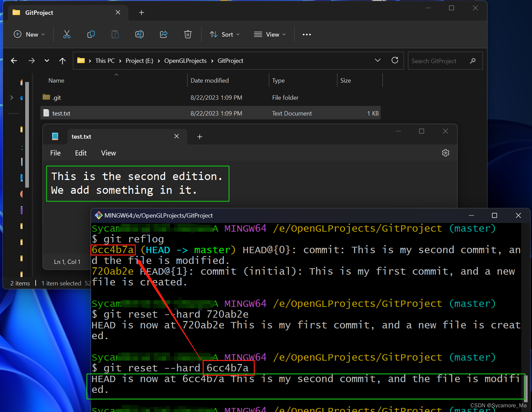Open the See more ellipsis menu
Screen dimensions: 532x412
coord(307,34)
